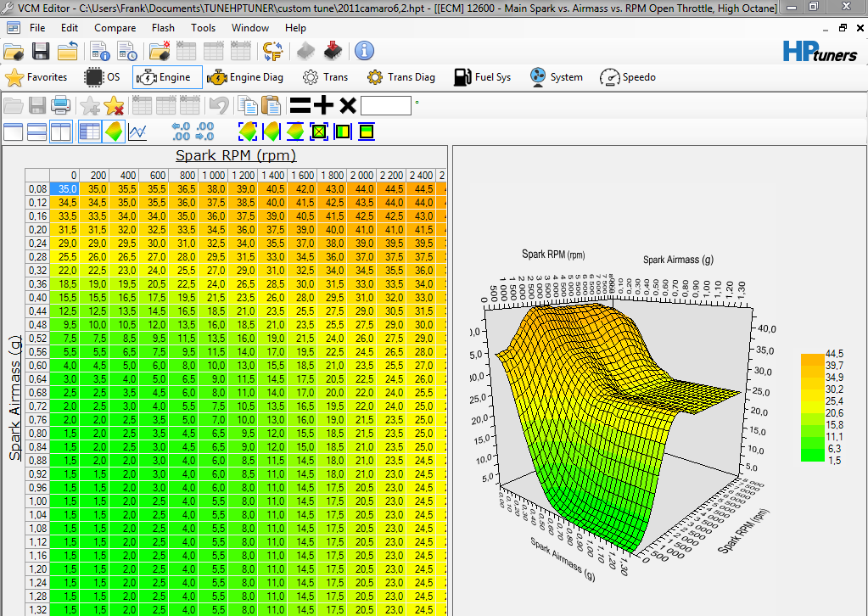The width and height of the screenshot is (868, 616).
Task: Click the orange C/F unit conversion icon
Action: pos(272,52)
